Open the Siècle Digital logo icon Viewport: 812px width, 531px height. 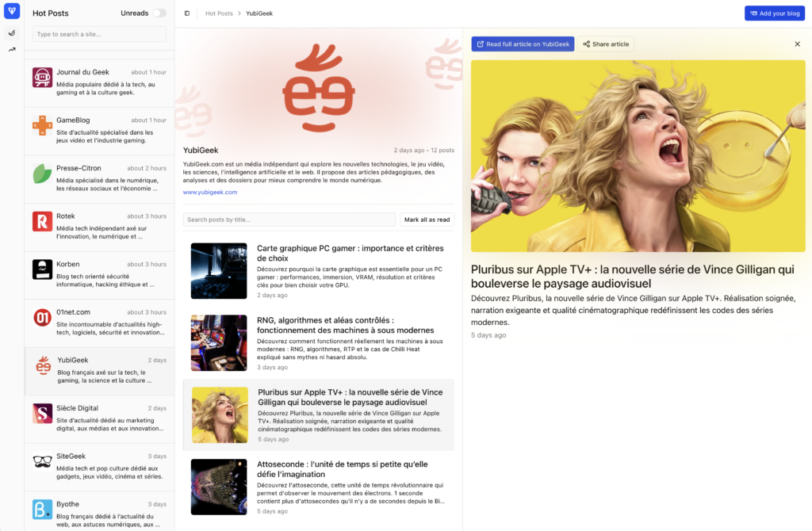click(x=42, y=413)
